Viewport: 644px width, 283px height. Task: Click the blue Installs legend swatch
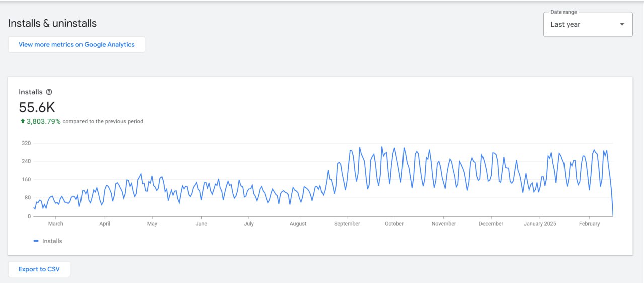pos(36,241)
